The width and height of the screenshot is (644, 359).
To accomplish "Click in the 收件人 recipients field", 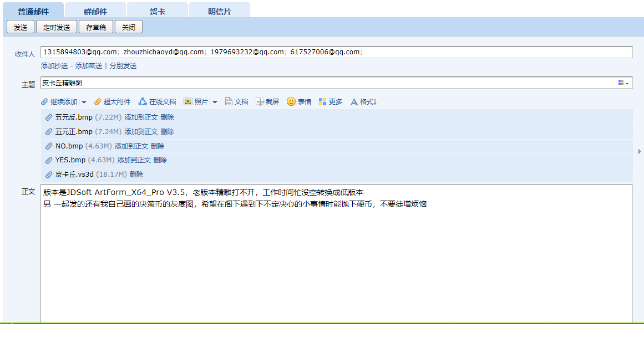I will pyautogui.click(x=336, y=52).
